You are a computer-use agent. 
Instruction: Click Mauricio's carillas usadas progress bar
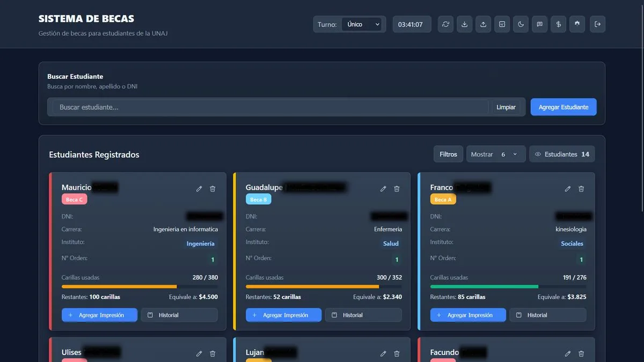point(140,287)
